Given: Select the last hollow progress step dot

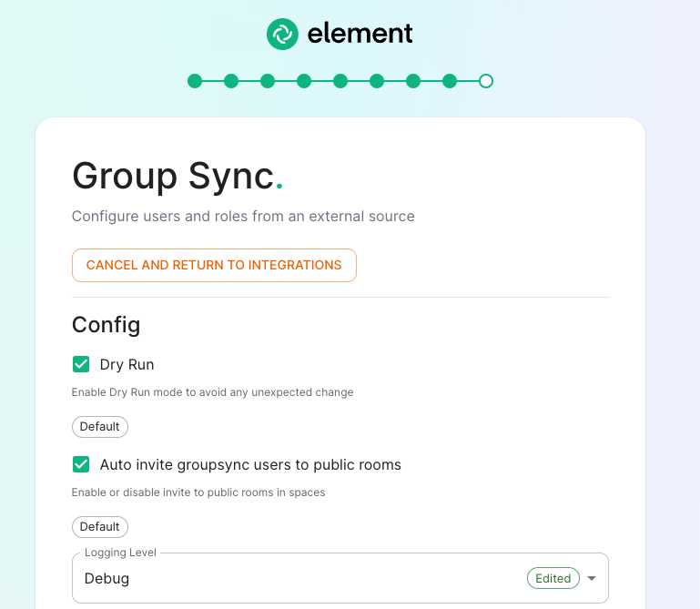Looking at the screenshot, I should coord(486,81).
